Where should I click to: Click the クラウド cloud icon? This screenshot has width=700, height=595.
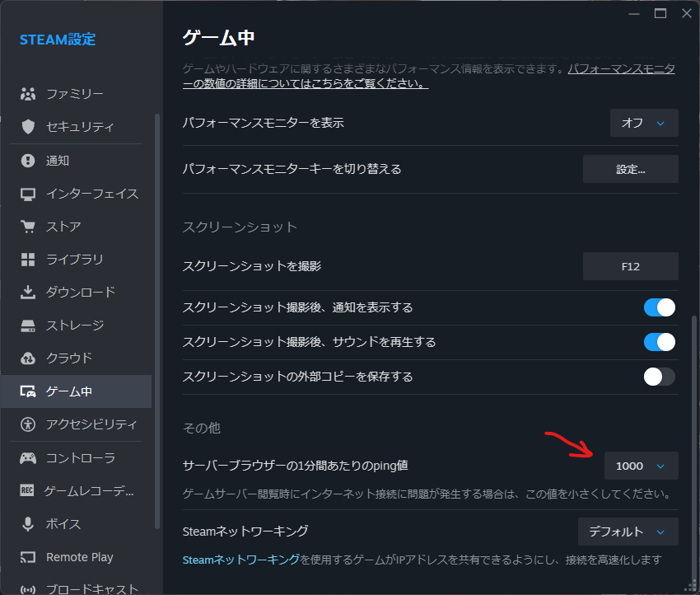pos(28,358)
